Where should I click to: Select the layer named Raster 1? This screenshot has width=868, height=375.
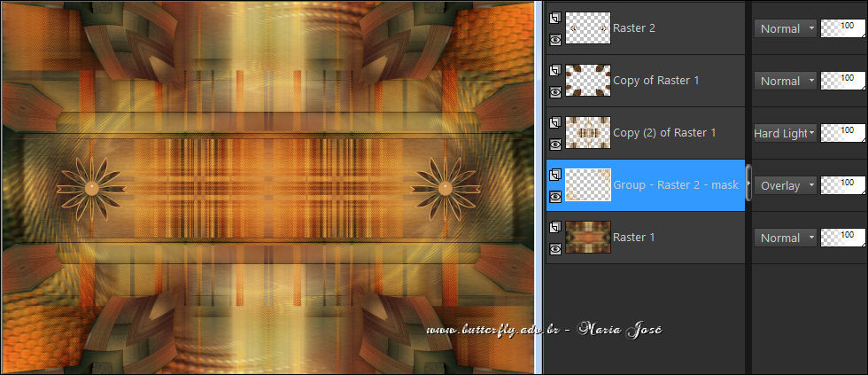click(x=634, y=237)
